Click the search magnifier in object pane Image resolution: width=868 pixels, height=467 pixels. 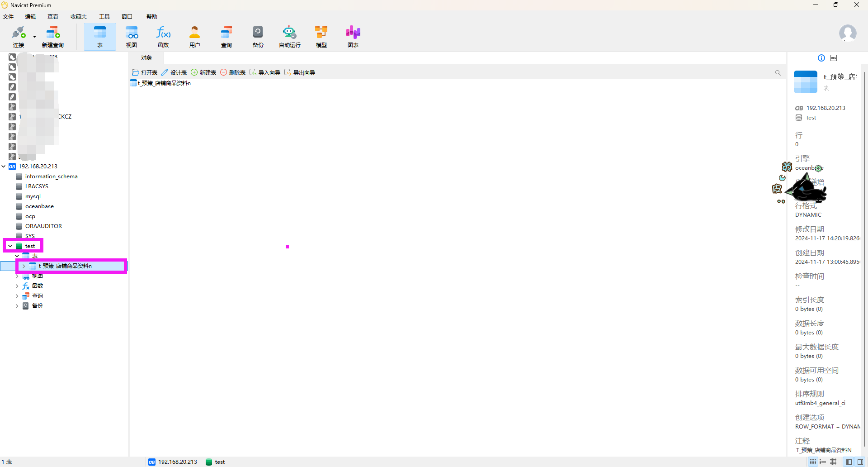click(x=778, y=72)
